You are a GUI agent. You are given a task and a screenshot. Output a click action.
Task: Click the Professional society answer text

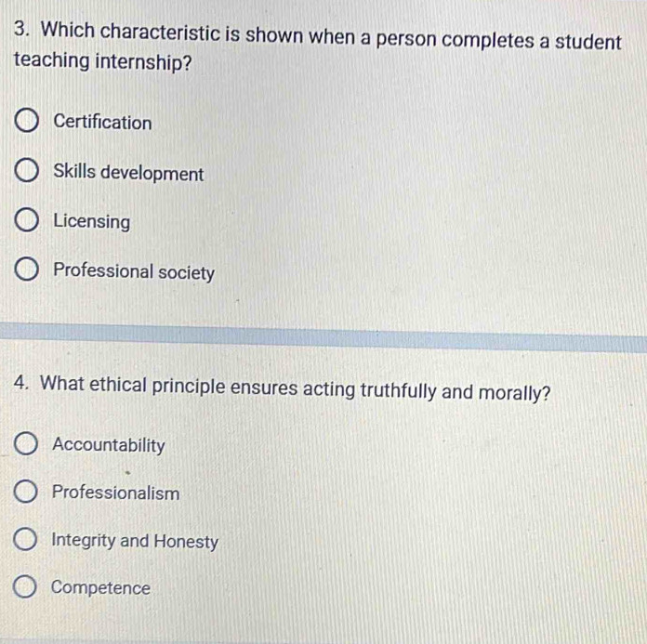pyautogui.click(x=134, y=272)
